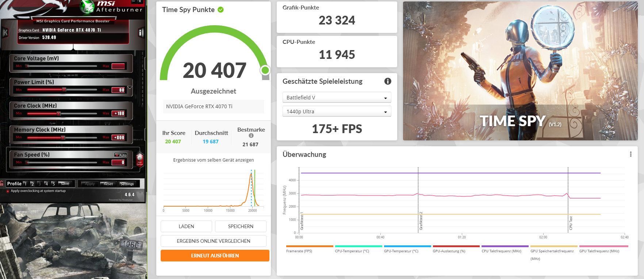Click the Grafik-Punkte value 23 324
This screenshot has height=279, width=644.
click(337, 20)
